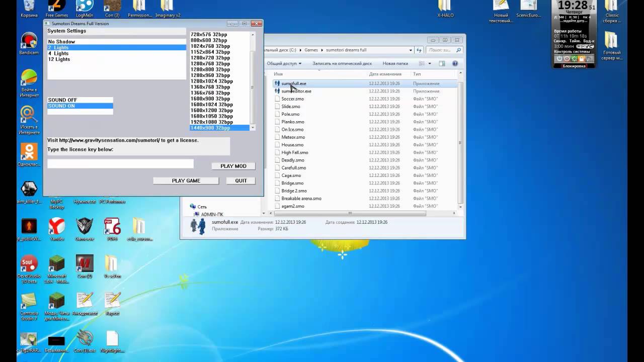This screenshot has height=362, width=644.
Task: Click the power icon in the clock gadget
Action: click(x=559, y=59)
